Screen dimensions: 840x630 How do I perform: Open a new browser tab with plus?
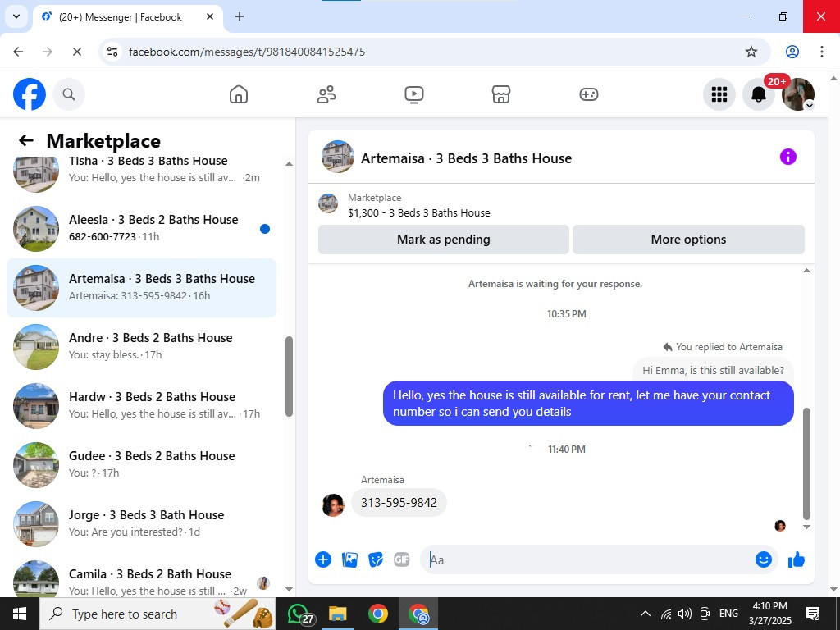240,16
